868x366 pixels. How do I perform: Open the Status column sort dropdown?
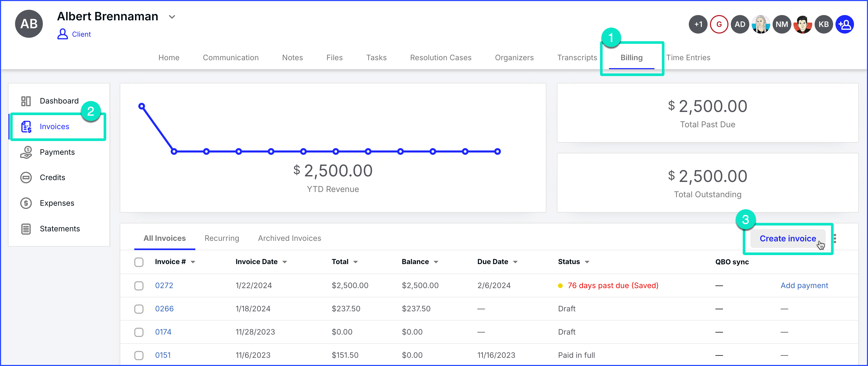pos(587,262)
